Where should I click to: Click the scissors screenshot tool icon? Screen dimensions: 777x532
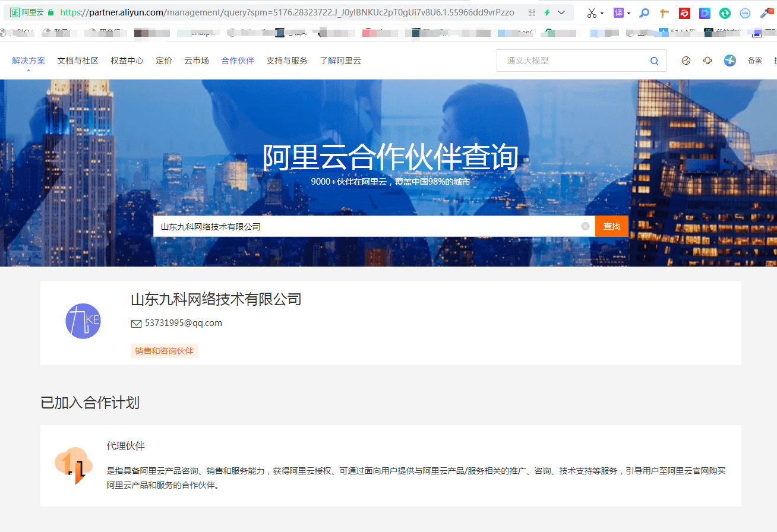pos(592,12)
